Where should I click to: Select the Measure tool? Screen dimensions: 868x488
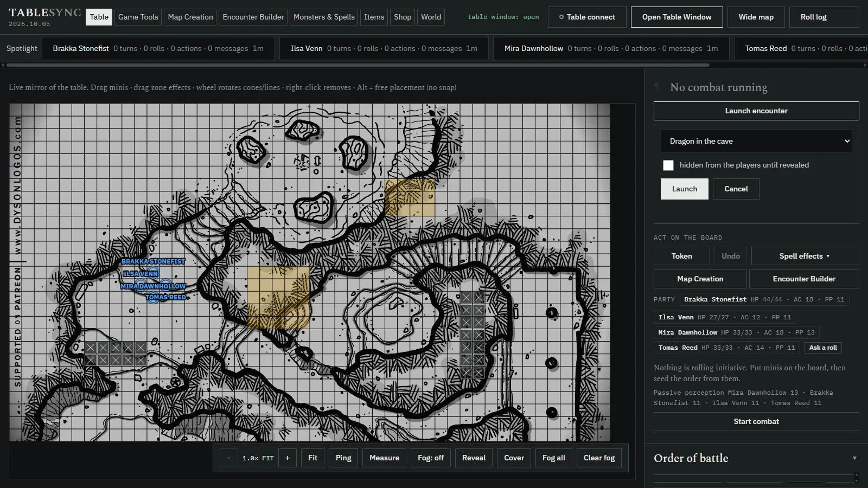click(x=384, y=458)
